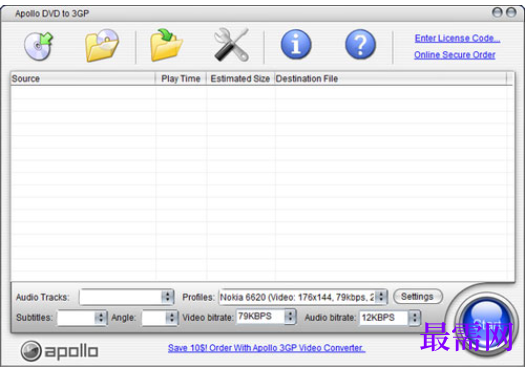Open the Audio bitrate 12KBPS dropdown
532x368 pixels.
point(390,318)
